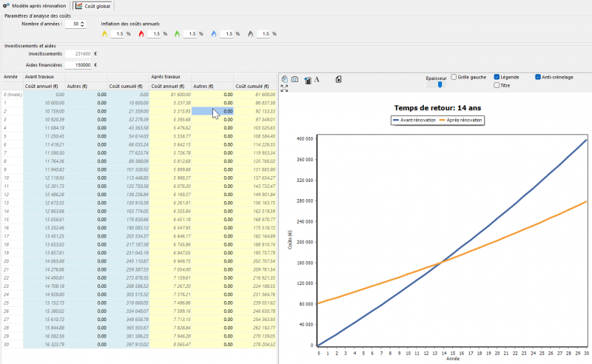Click the Epaisseur thickness slider
This screenshot has width=592, height=364.
click(441, 84)
